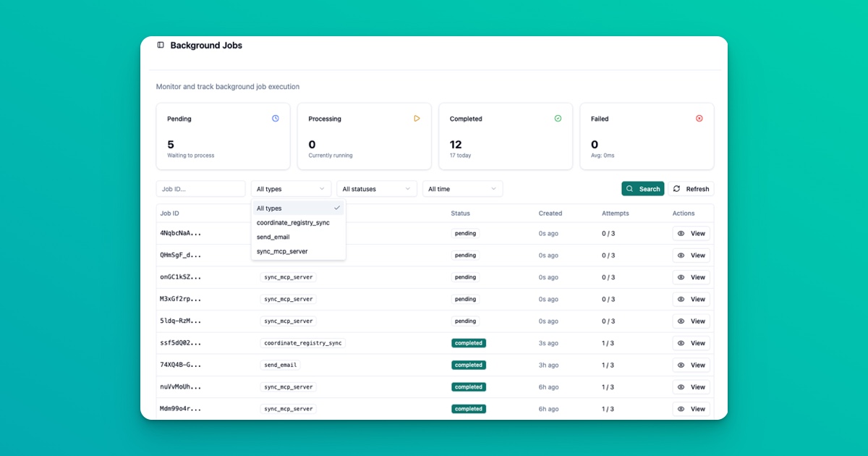Image resolution: width=868 pixels, height=456 pixels.
Task: Click the magnifier icon in the Search button
Action: coord(630,188)
